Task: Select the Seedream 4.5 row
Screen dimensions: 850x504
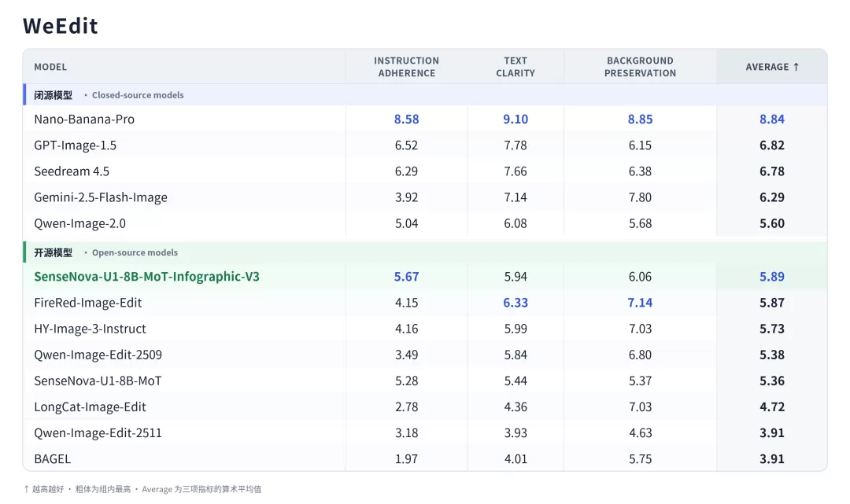Action: pos(425,171)
